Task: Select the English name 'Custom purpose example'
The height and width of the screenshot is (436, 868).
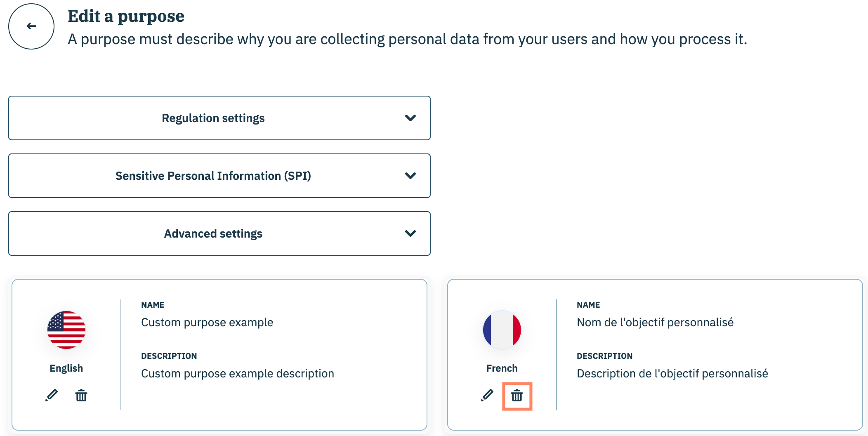Action: point(207,323)
